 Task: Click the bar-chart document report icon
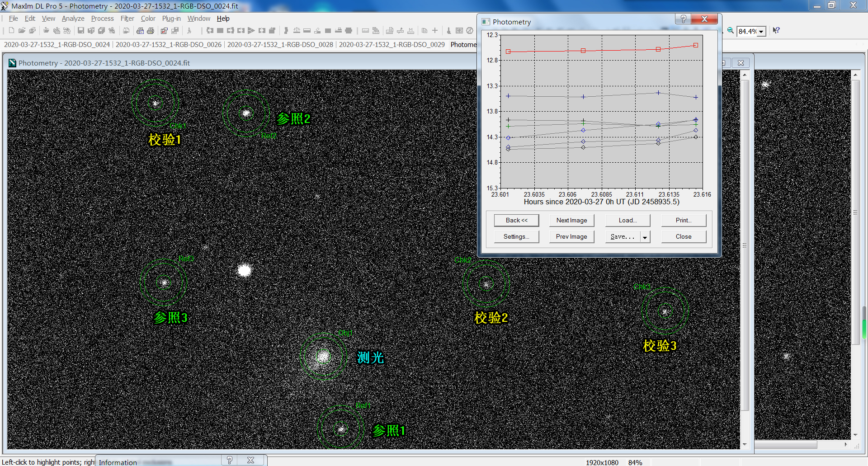click(390, 31)
